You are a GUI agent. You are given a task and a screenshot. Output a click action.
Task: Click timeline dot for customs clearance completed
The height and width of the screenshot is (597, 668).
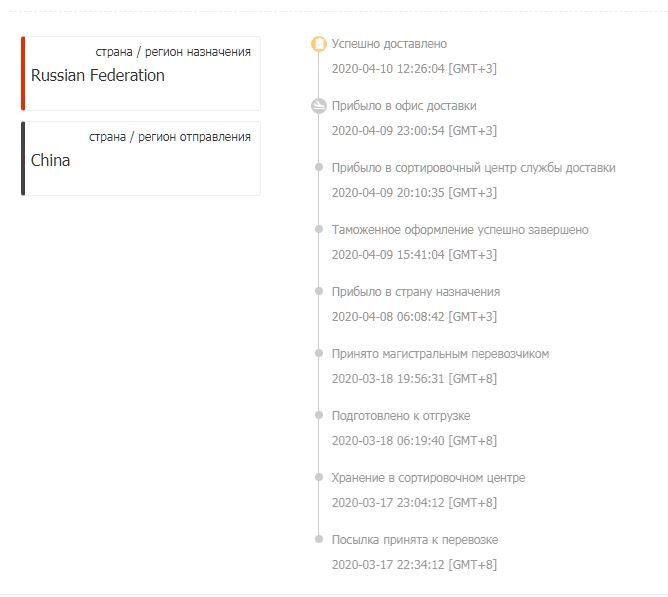pyautogui.click(x=319, y=230)
